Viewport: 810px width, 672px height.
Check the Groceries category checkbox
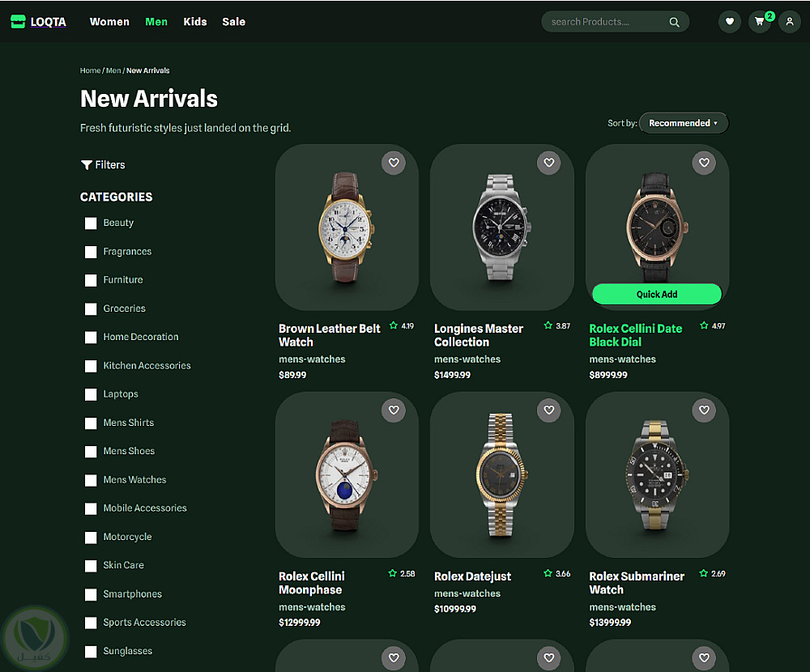point(91,309)
